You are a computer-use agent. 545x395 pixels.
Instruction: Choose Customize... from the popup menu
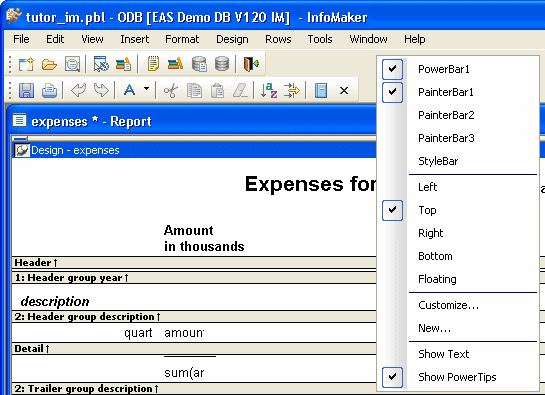458,305
